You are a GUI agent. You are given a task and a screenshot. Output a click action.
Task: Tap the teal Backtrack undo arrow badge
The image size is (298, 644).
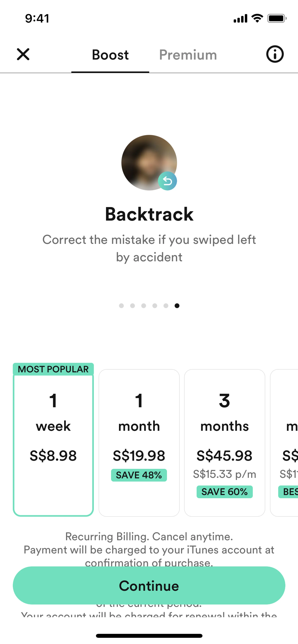(x=167, y=181)
